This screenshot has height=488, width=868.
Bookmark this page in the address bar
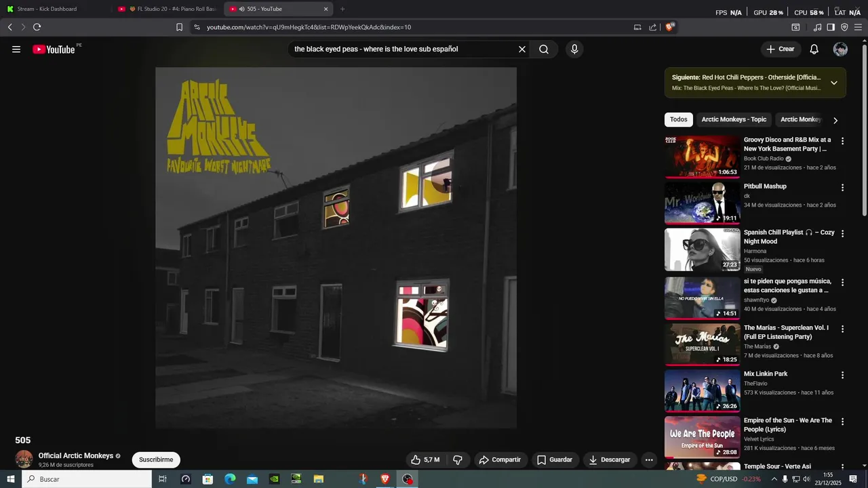[179, 27]
